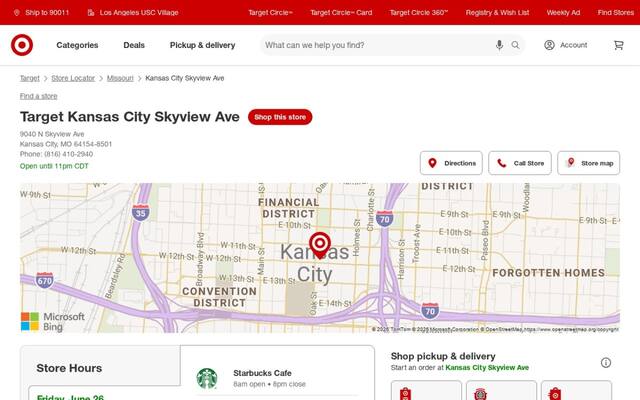The width and height of the screenshot is (640, 400).
Task: Click the Account profile icon
Action: pos(549,45)
